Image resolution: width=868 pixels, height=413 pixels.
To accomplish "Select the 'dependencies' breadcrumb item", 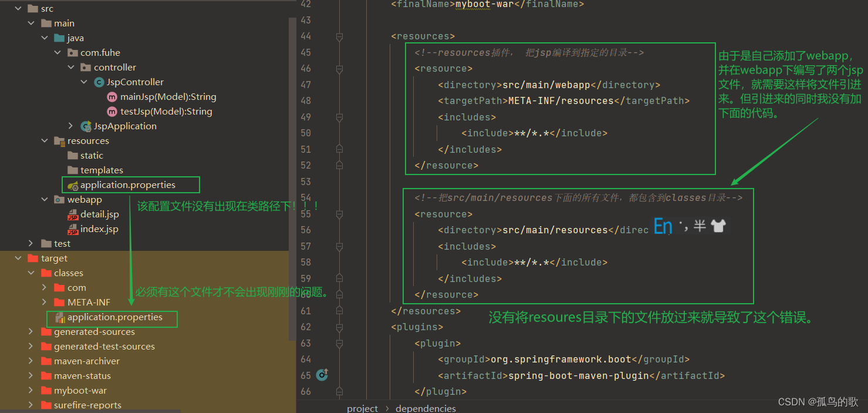I will pyautogui.click(x=425, y=408).
